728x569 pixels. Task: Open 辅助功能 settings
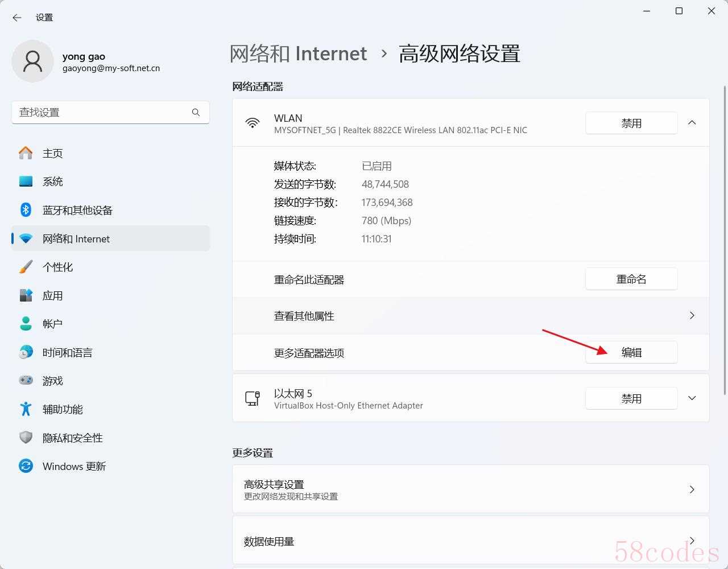coord(63,410)
